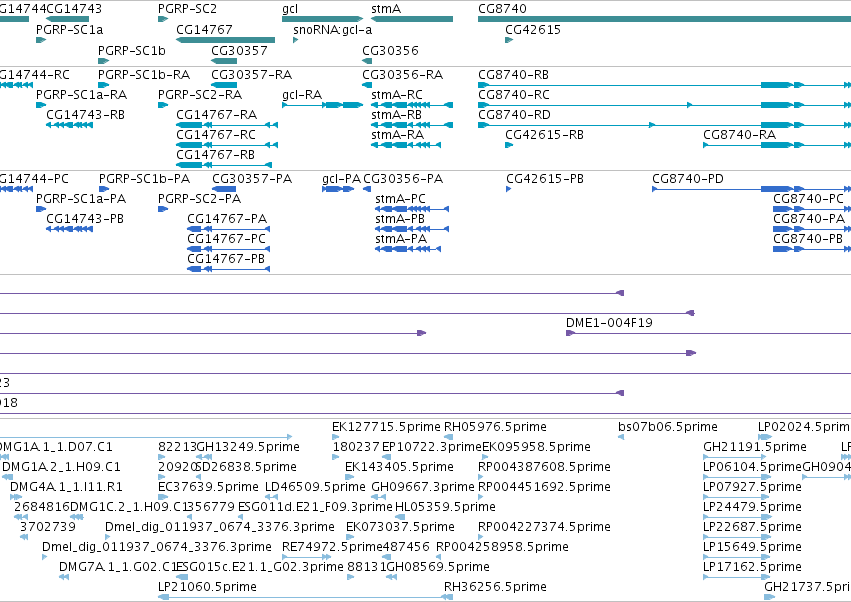Select EST HL05359.5prime

click(398, 517)
